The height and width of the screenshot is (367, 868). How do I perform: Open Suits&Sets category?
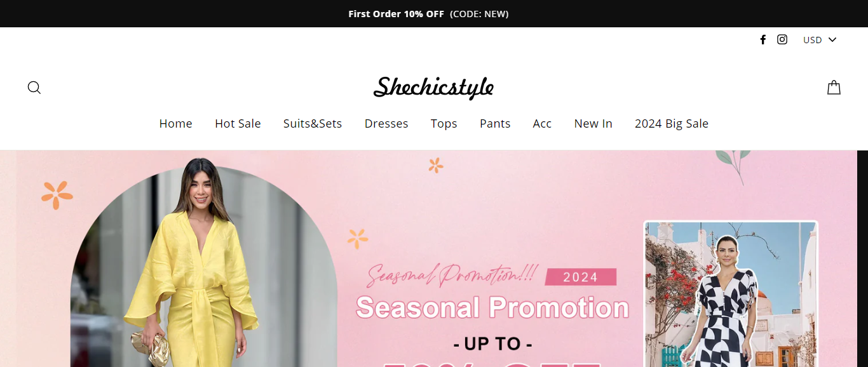coord(313,124)
